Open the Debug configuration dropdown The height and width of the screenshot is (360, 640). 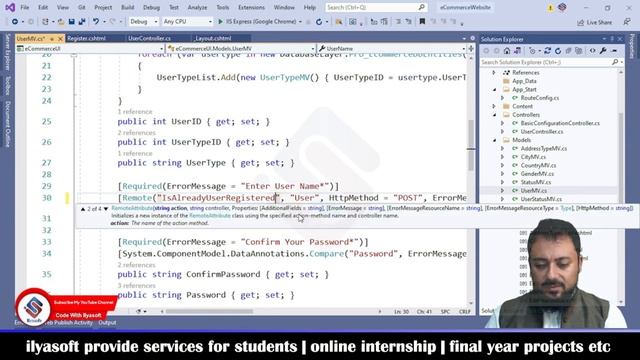coord(144,22)
